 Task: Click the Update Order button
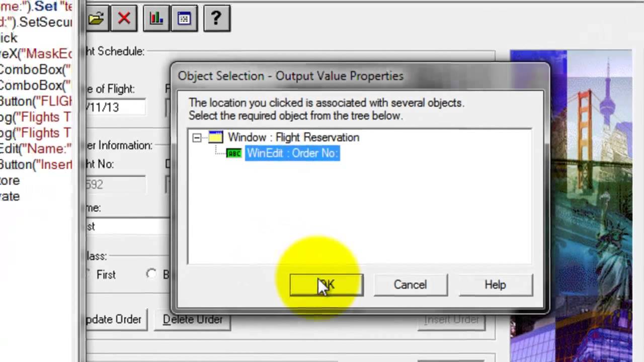click(x=116, y=319)
